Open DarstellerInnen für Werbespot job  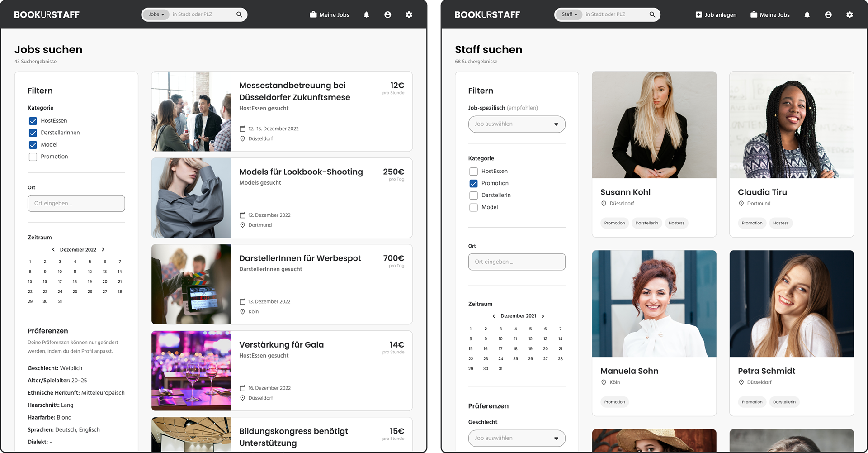pos(300,258)
